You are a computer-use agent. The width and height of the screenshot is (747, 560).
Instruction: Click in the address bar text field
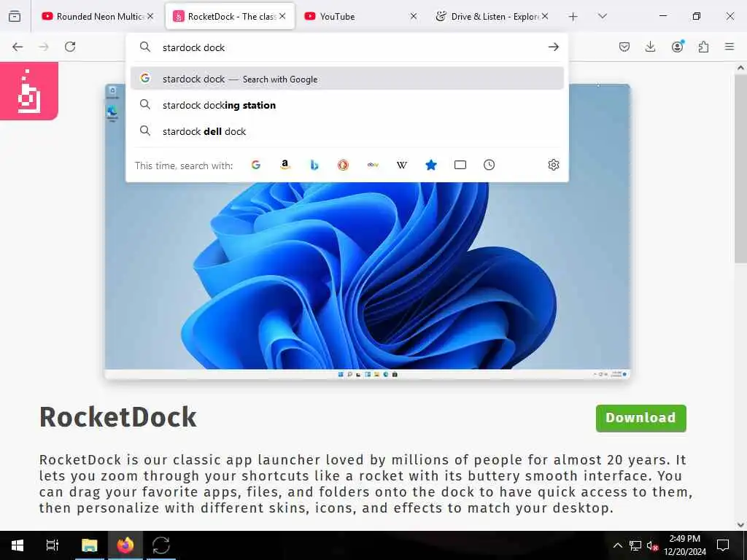pyautogui.click(x=348, y=47)
